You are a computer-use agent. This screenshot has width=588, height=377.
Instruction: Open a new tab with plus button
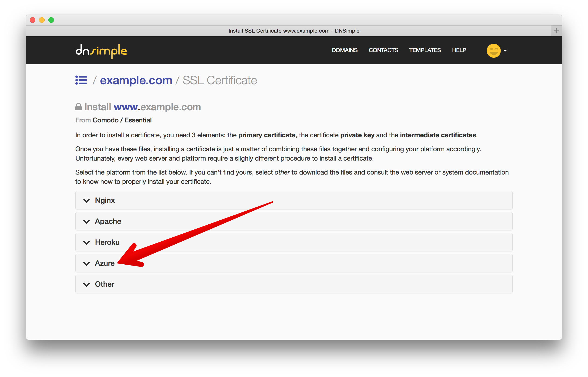pyautogui.click(x=556, y=31)
